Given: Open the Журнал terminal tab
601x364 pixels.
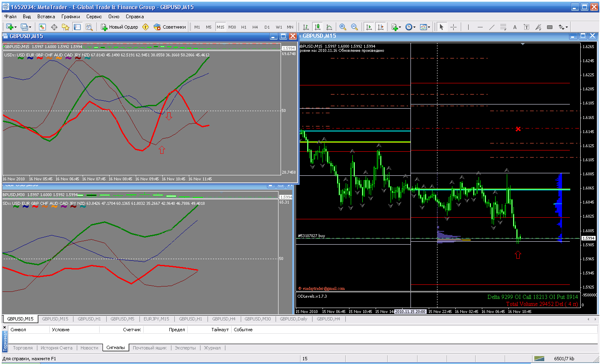Looking at the screenshot, I should coord(212,348).
